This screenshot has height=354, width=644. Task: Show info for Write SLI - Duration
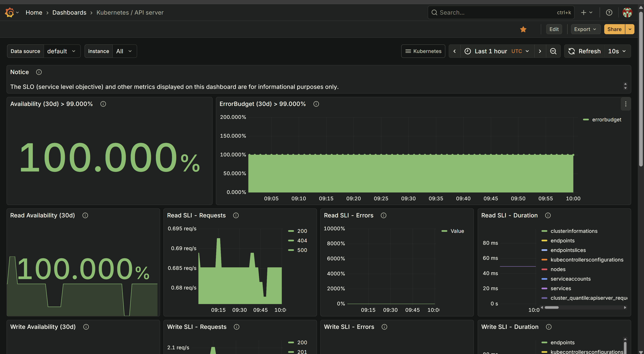tap(549, 327)
